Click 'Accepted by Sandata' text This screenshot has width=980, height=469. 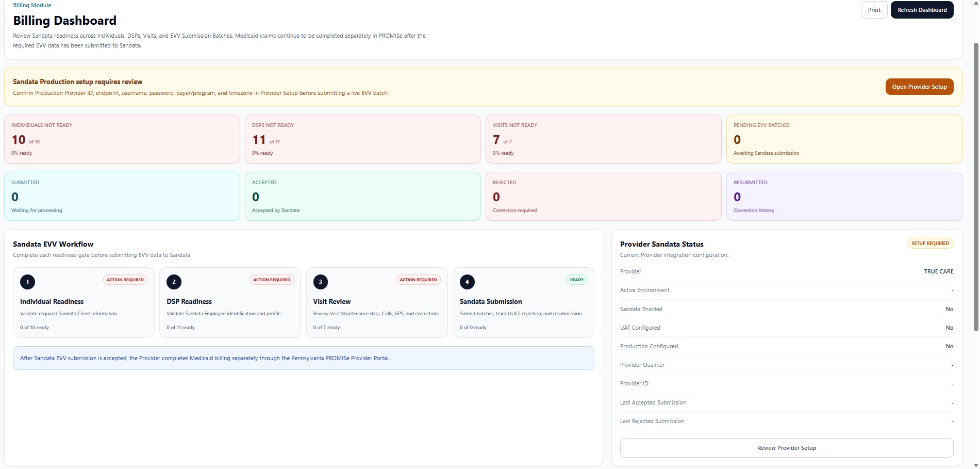point(275,211)
